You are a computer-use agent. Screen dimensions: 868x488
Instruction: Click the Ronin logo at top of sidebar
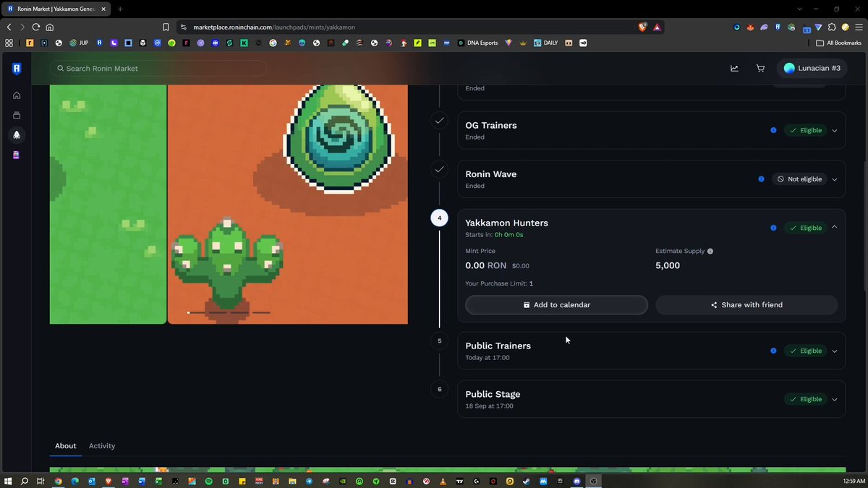tap(17, 69)
